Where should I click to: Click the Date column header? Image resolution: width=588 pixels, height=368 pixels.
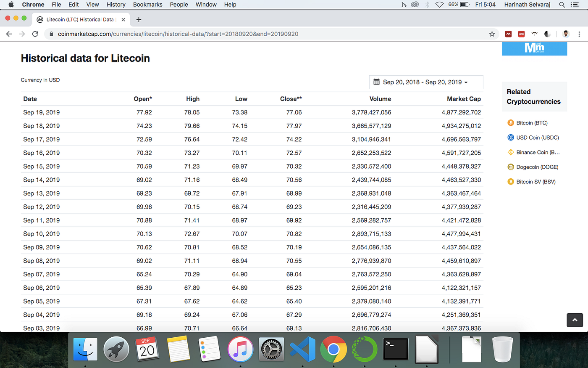click(30, 99)
